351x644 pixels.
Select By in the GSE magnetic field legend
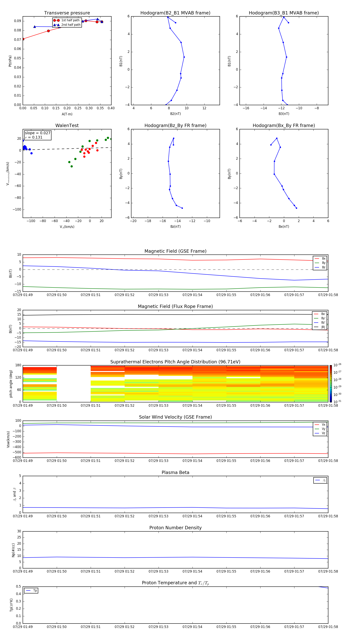point(320,263)
